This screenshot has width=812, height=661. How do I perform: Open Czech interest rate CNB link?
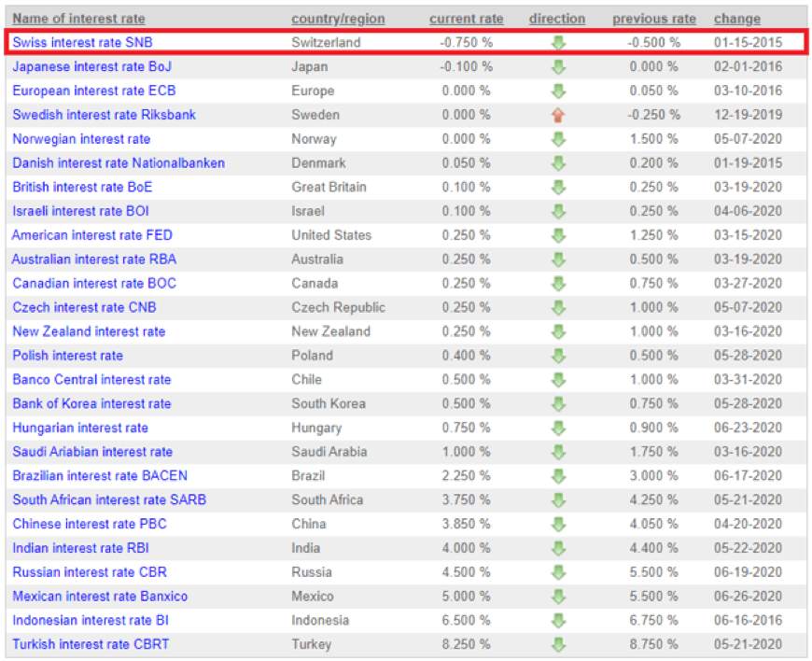(x=84, y=308)
